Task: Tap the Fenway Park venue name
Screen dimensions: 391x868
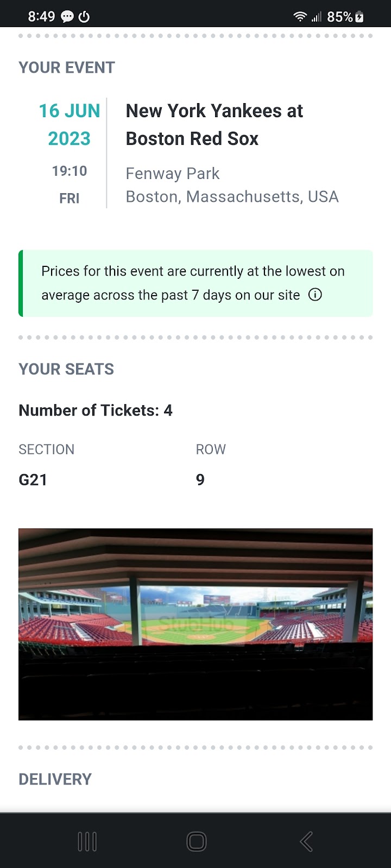Action: point(173,174)
